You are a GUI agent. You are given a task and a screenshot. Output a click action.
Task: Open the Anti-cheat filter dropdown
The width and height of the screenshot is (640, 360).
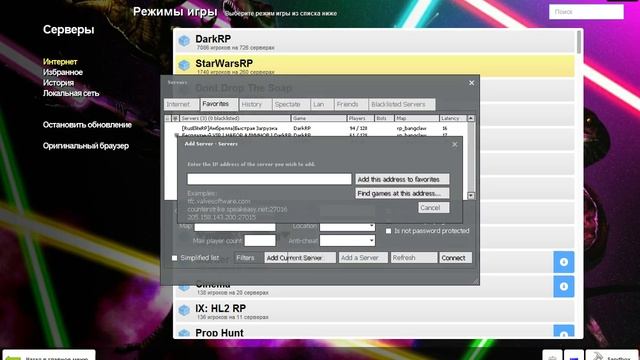[x=347, y=241]
